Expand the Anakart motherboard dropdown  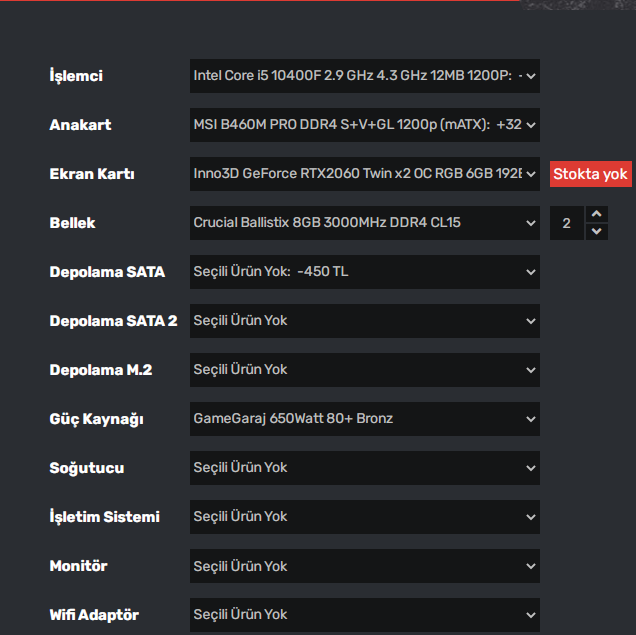(x=364, y=125)
